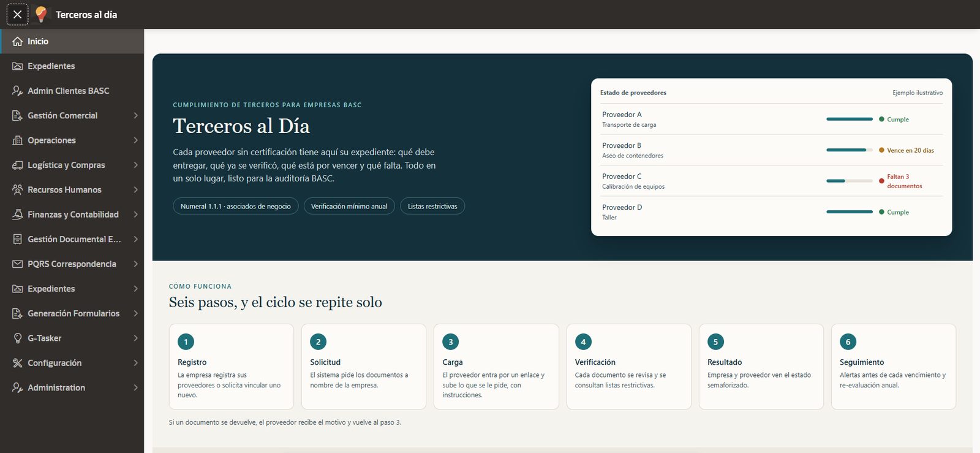The height and width of the screenshot is (453, 980).
Task: Click the Gestión Comercial icon
Action: tap(18, 115)
